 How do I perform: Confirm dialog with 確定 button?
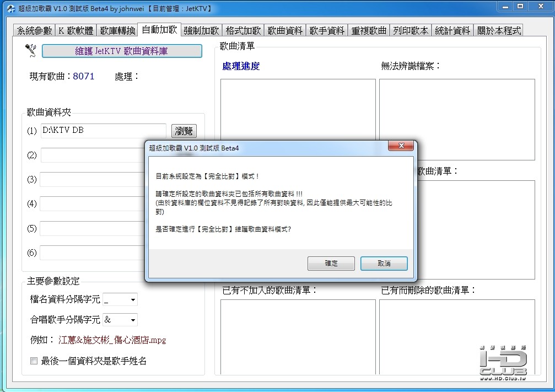coord(331,264)
